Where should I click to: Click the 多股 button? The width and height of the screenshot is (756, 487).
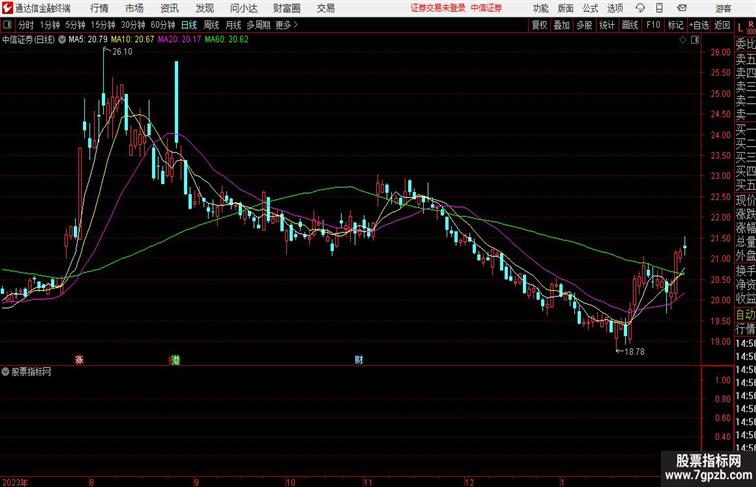[584, 25]
